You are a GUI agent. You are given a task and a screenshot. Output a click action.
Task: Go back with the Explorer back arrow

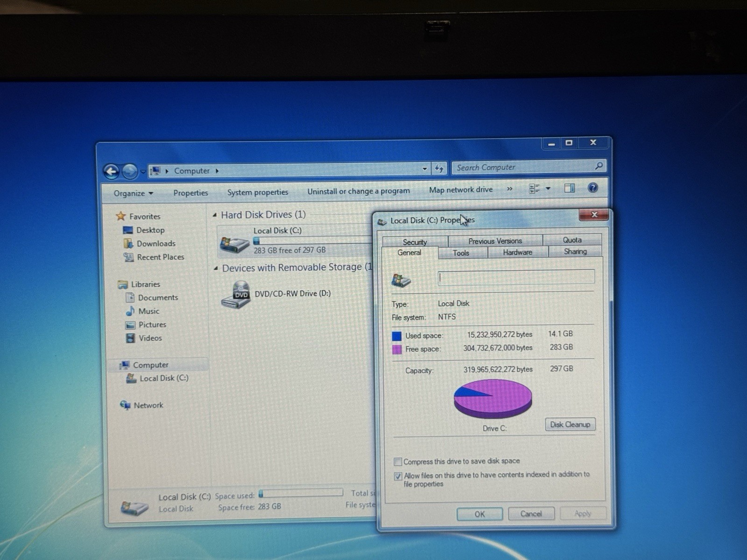[112, 172]
